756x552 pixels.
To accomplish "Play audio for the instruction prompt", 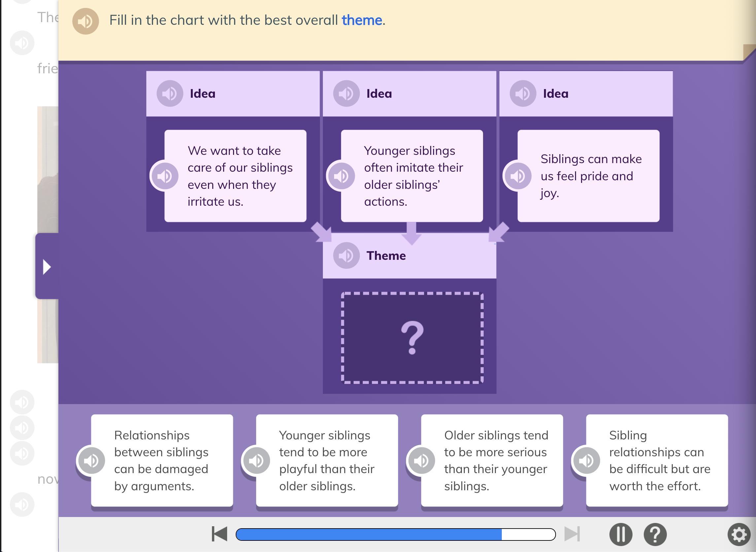I will [85, 21].
